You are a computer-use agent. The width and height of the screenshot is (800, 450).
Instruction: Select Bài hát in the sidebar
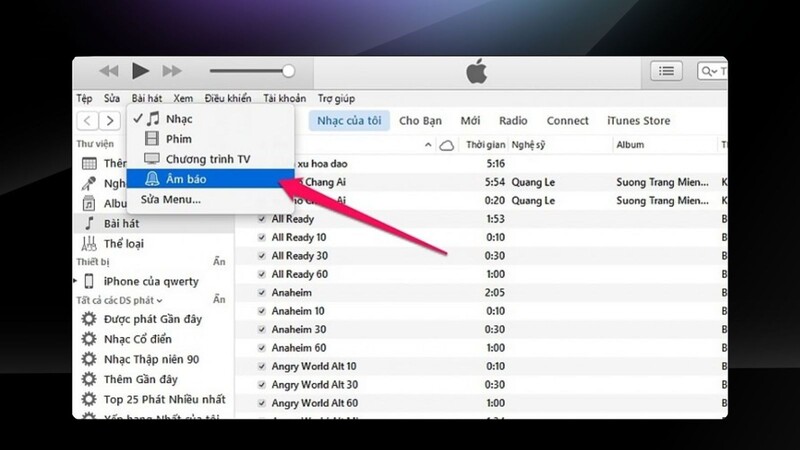(155, 223)
